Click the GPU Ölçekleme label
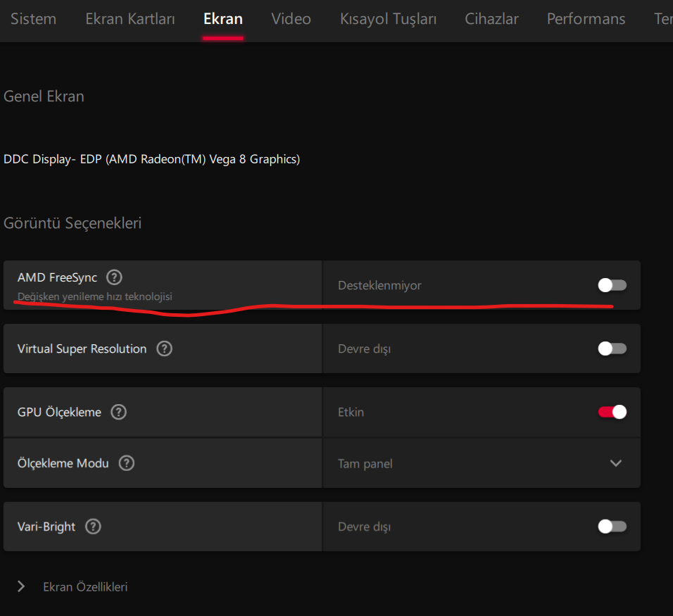Screen dimensions: 673x616 59,413
